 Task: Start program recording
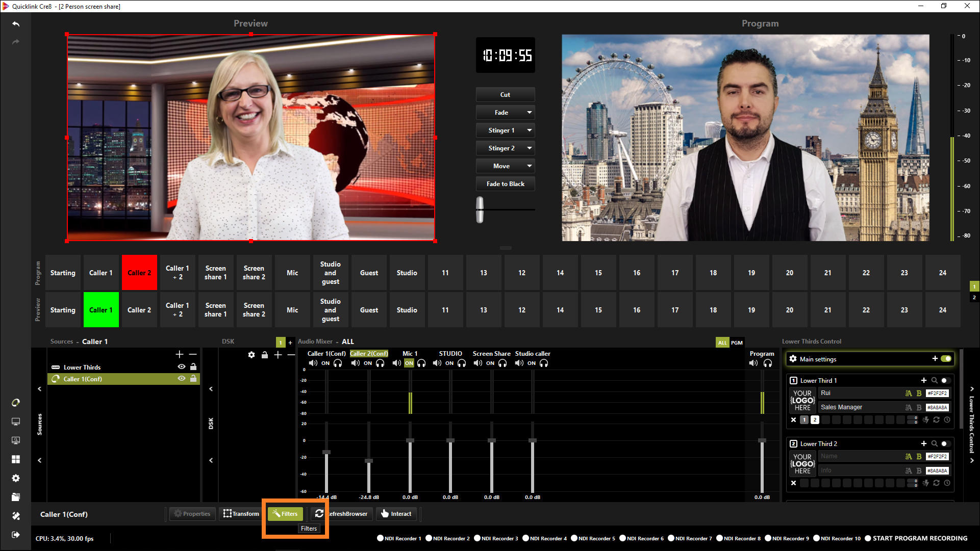click(x=917, y=538)
